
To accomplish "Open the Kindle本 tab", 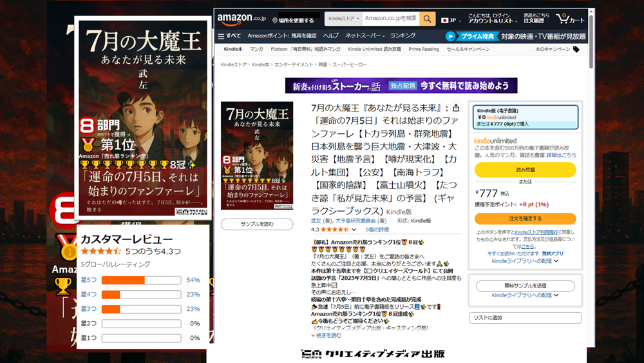I will [x=233, y=50].
